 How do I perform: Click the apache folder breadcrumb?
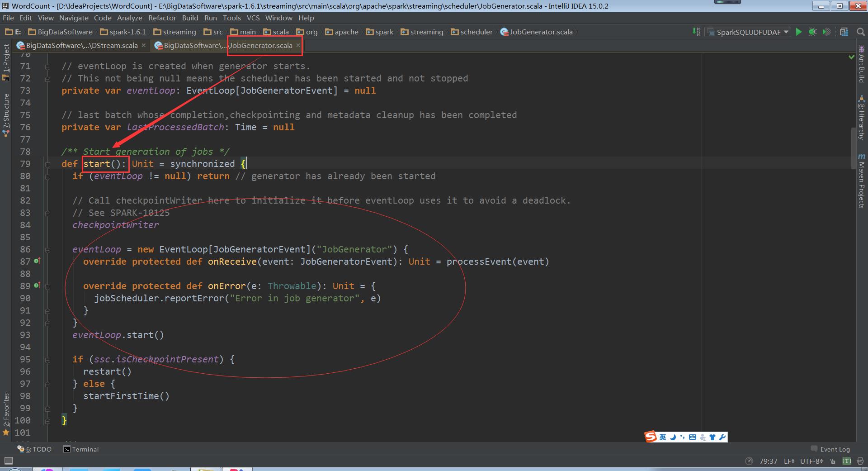tap(342, 32)
